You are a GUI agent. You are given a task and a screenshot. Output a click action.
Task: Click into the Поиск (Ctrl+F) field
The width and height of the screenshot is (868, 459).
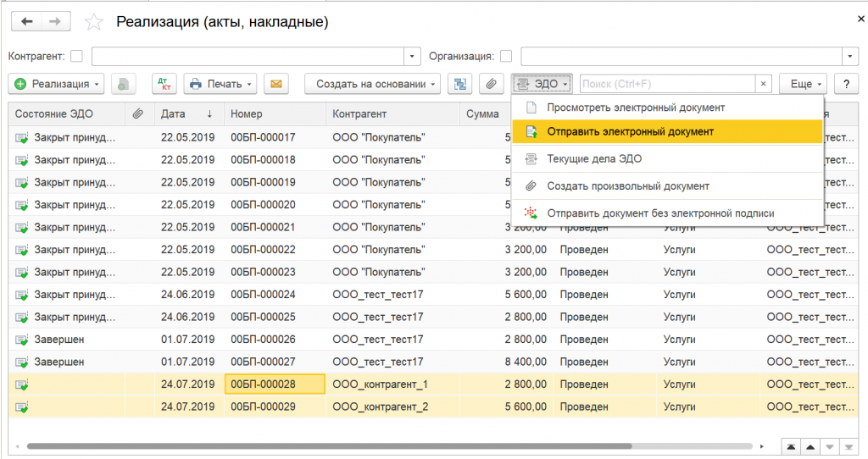[667, 84]
